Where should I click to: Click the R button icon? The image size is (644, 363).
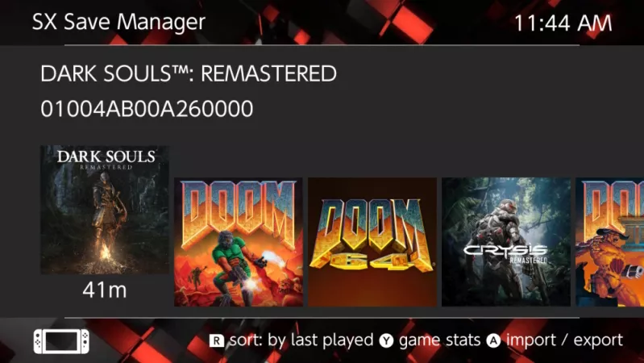(217, 340)
